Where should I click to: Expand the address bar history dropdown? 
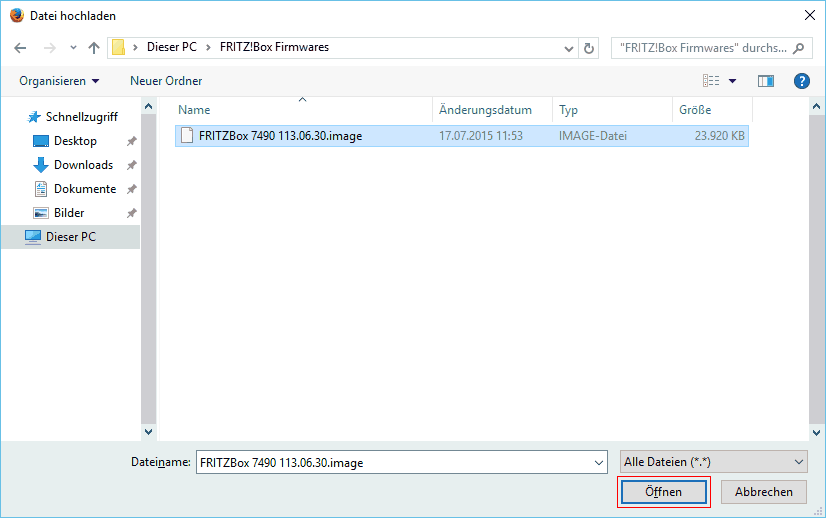pyautogui.click(x=568, y=48)
